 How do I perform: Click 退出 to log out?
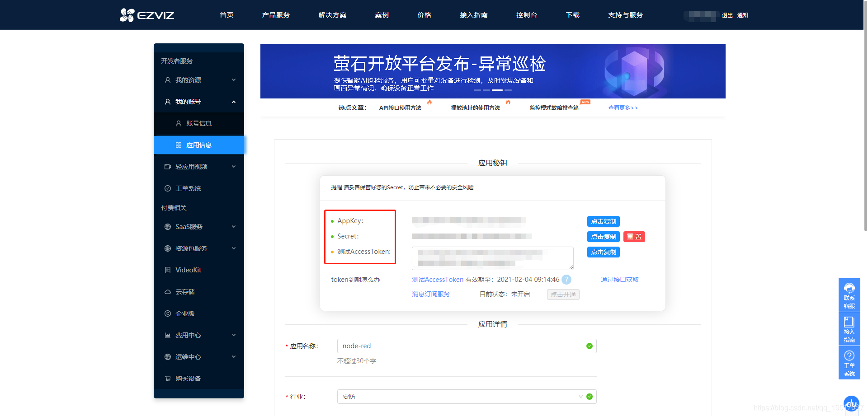click(727, 15)
